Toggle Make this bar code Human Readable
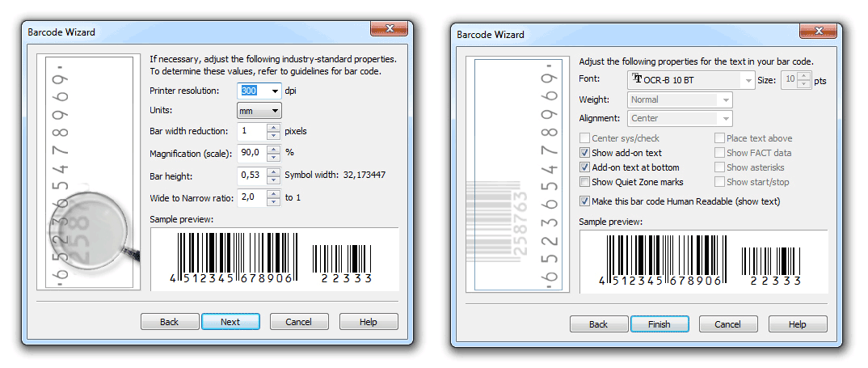 [585, 201]
